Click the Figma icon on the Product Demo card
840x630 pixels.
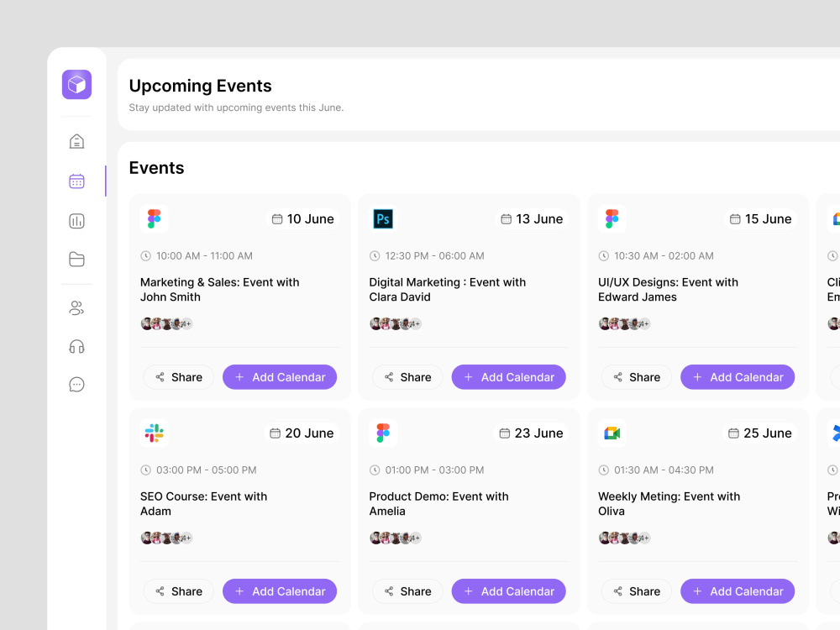click(x=383, y=433)
